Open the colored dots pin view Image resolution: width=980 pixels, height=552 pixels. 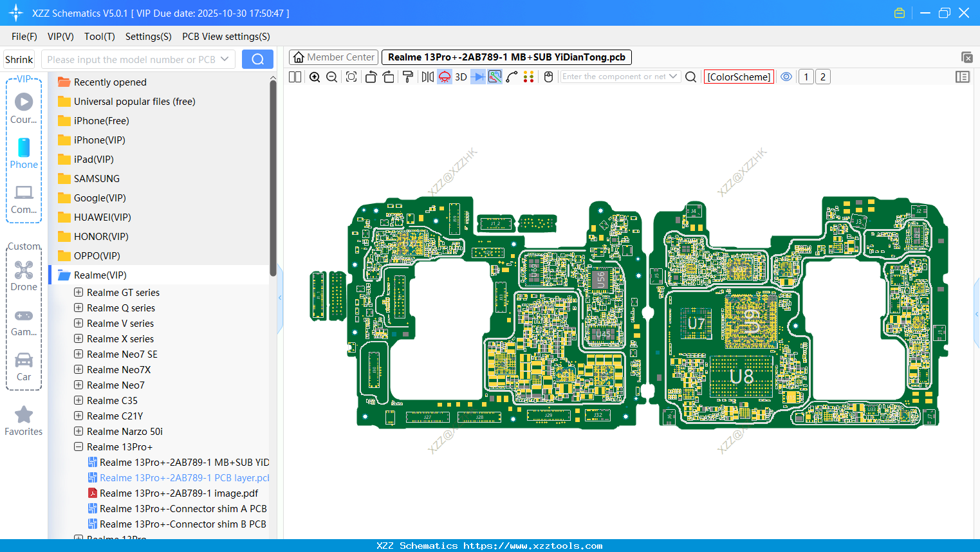coord(529,77)
